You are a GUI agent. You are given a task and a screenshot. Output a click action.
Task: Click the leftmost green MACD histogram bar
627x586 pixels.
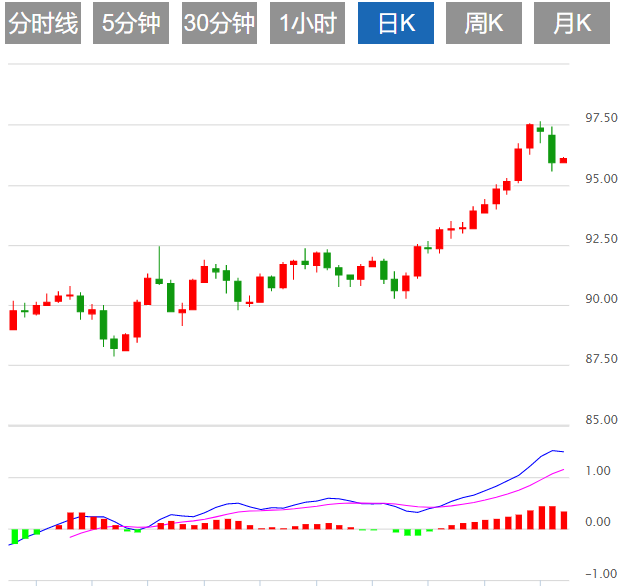pos(13,536)
